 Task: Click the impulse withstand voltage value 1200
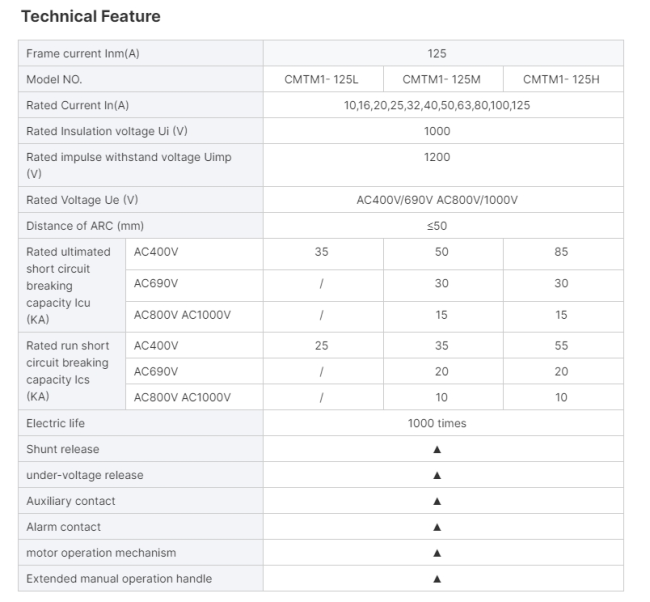[437, 157]
